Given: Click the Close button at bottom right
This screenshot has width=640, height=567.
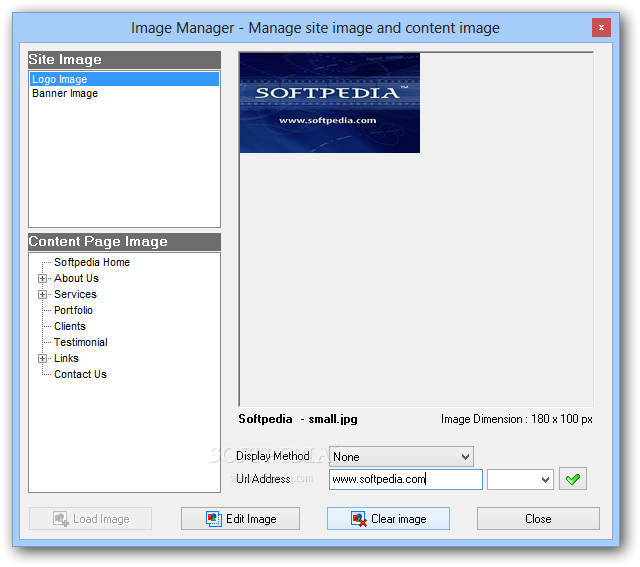Looking at the screenshot, I should tap(538, 518).
